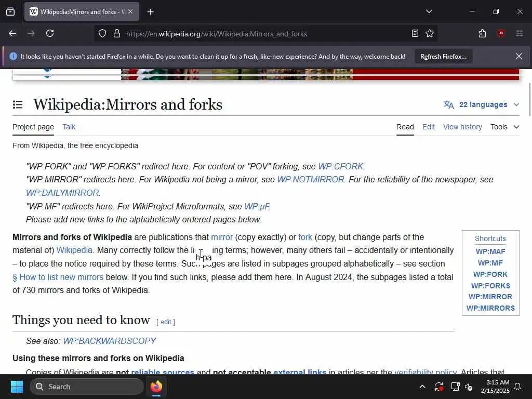Viewport: 532px width, 399px height.
Task: Expand the 22 languages dropdown
Action: point(481,104)
